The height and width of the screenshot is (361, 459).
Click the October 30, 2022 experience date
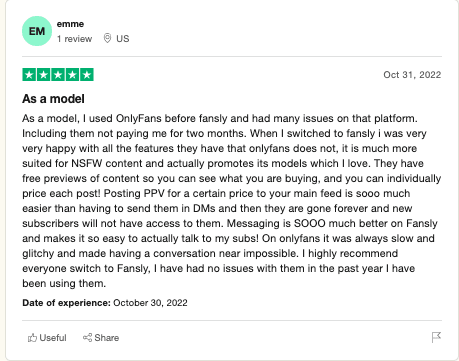pos(150,303)
